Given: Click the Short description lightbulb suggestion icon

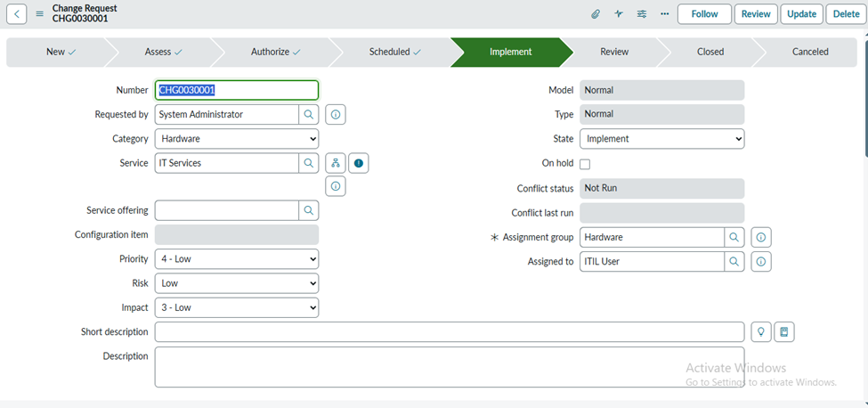Looking at the screenshot, I should [x=761, y=332].
